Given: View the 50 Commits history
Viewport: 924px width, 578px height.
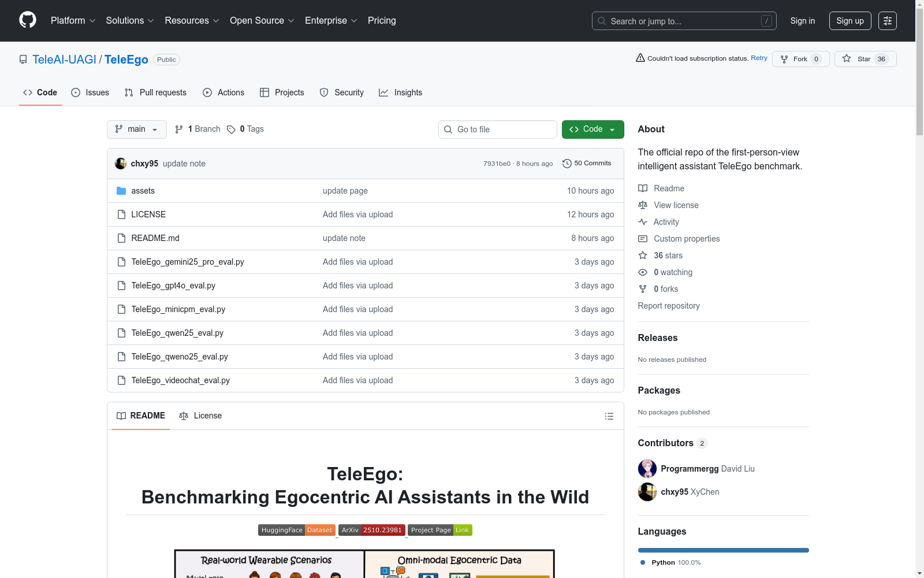Looking at the screenshot, I should coord(587,164).
